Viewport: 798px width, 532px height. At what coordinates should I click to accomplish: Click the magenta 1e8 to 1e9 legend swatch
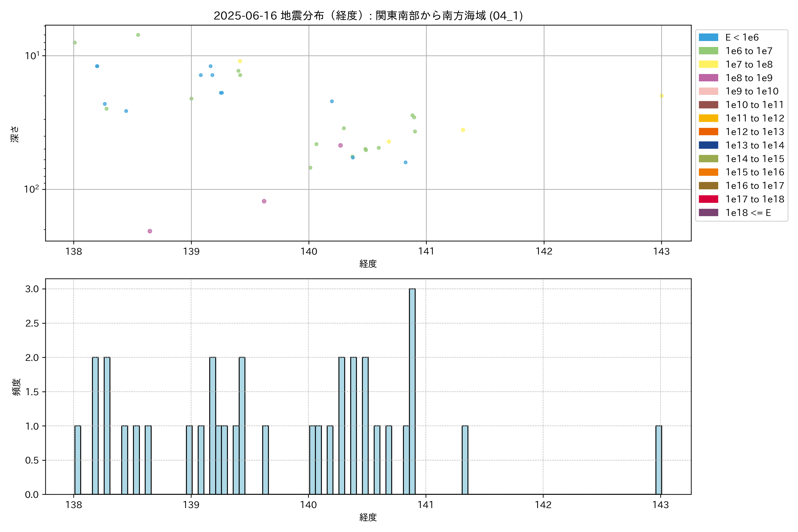[x=708, y=78]
